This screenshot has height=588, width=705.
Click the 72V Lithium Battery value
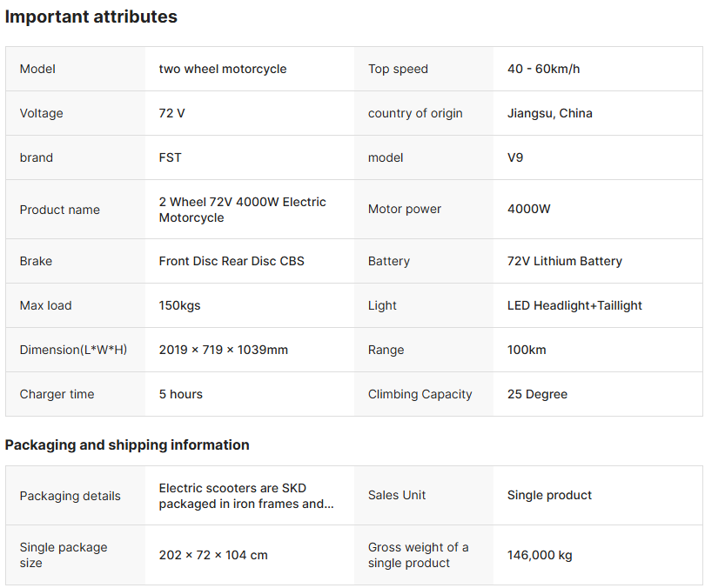564,261
